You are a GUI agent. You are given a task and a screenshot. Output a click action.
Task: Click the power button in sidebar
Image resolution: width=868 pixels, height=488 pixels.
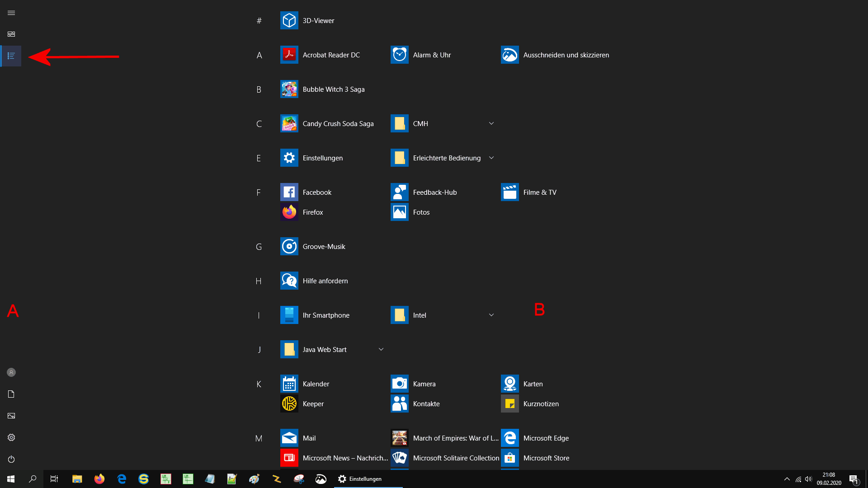pyautogui.click(x=11, y=459)
